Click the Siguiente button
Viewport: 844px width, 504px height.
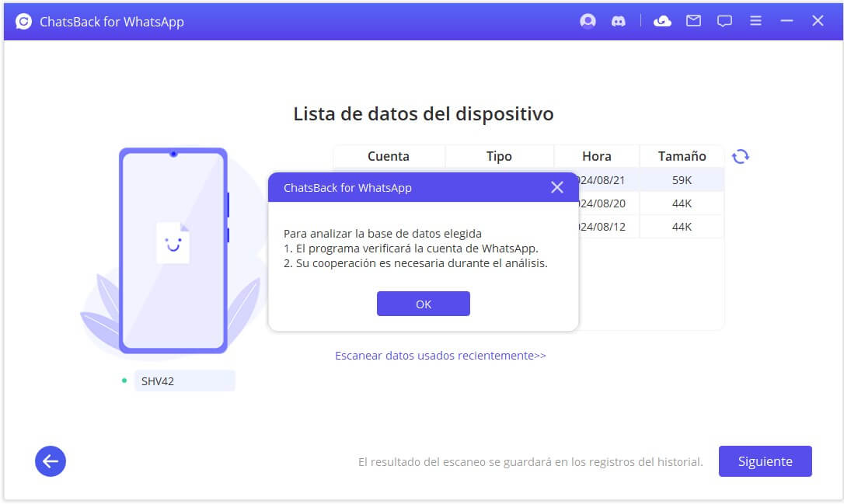coord(765,461)
